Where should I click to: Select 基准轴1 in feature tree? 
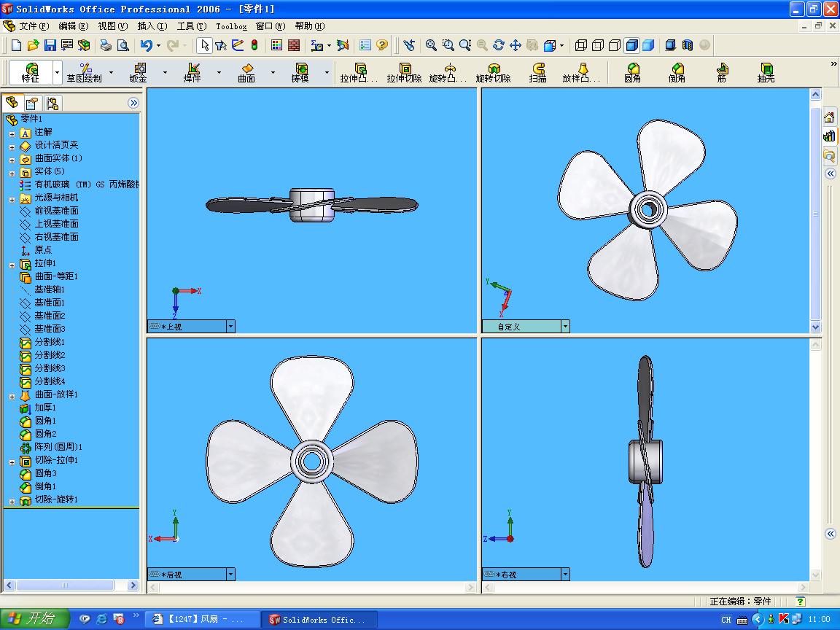coord(42,289)
